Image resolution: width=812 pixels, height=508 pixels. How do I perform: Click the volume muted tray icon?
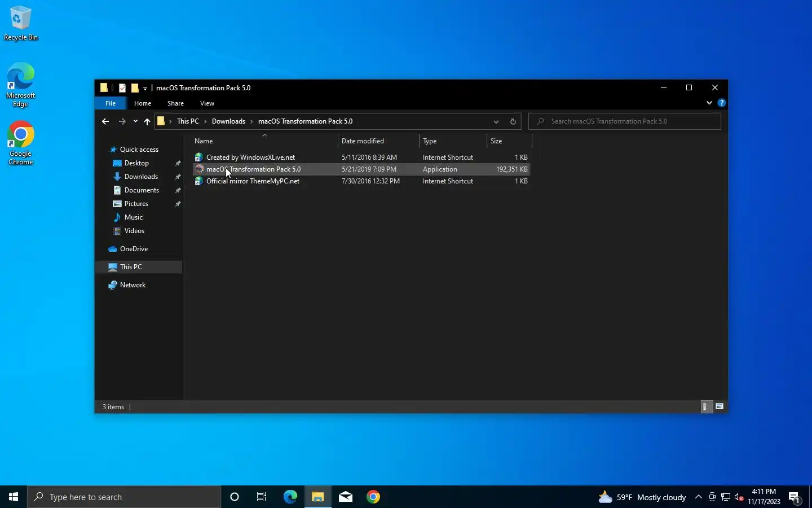tap(739, 497)
